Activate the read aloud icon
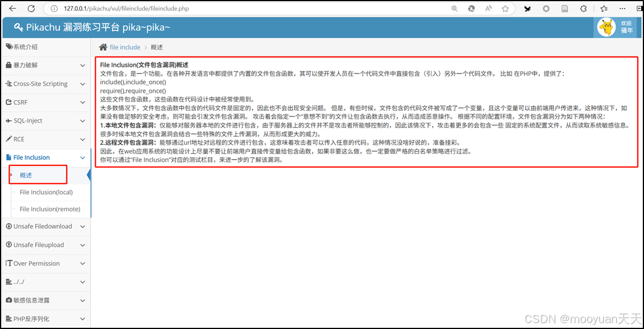 click(x=489, y=8)
